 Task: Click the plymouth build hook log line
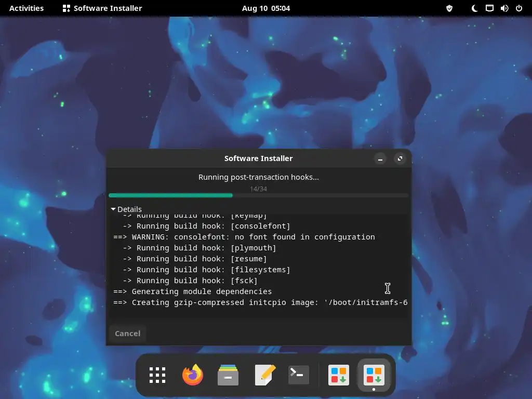[x=199, y=248]
